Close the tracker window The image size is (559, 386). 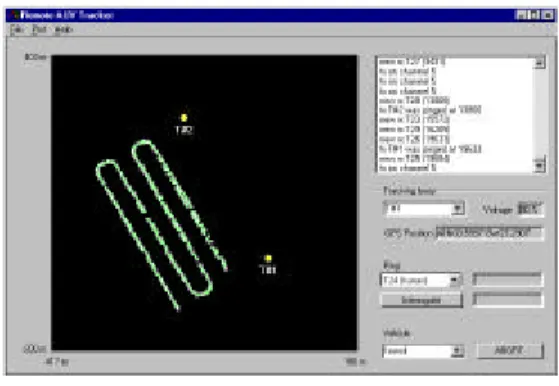coord(548,15)
